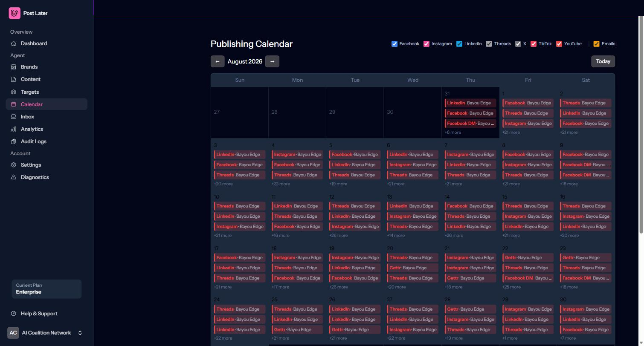Open the Content section

point(46,79)
